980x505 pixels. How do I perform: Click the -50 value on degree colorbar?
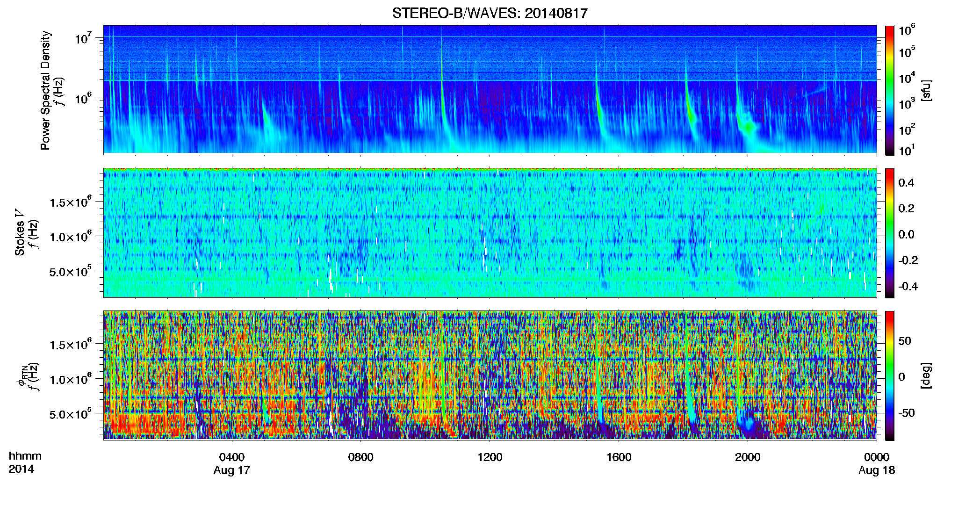click(906, 413)
